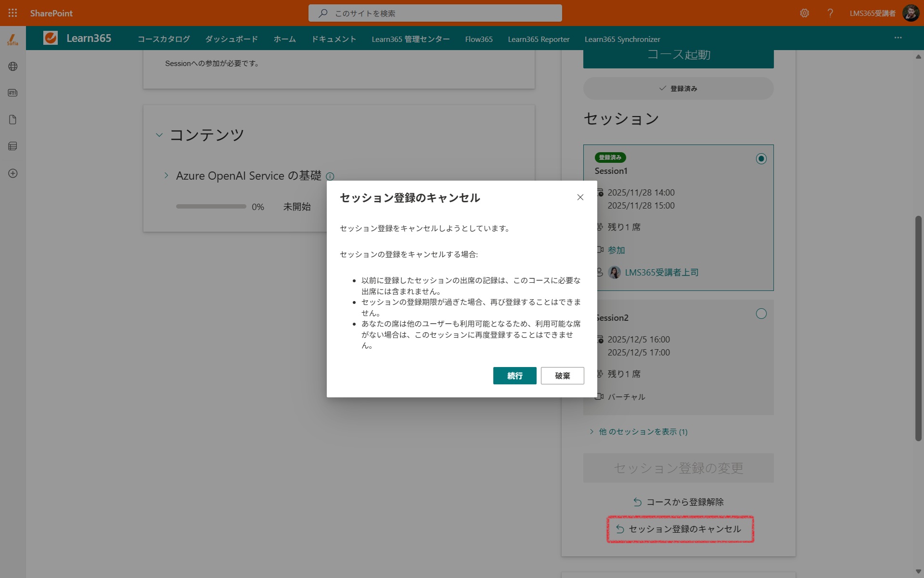Screen dimensions: 924x578
Task: Click the 0% course progress bar
Action: 211,207
